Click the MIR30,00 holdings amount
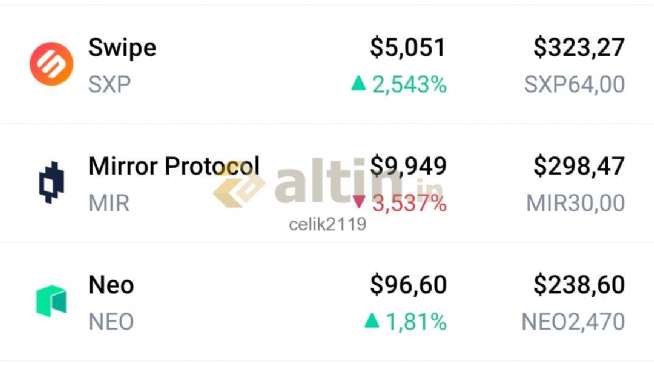Image resolution: width=654 pixels, height=366 pixels. point(575,203)
